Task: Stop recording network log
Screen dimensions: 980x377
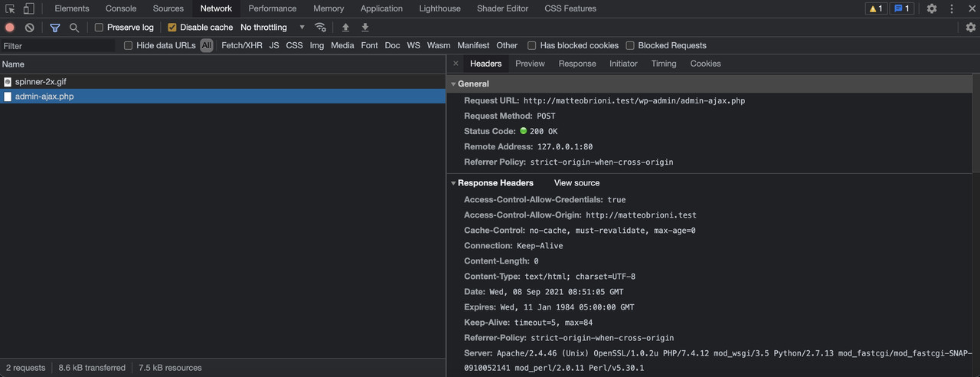Action: (x=10, y=28)
